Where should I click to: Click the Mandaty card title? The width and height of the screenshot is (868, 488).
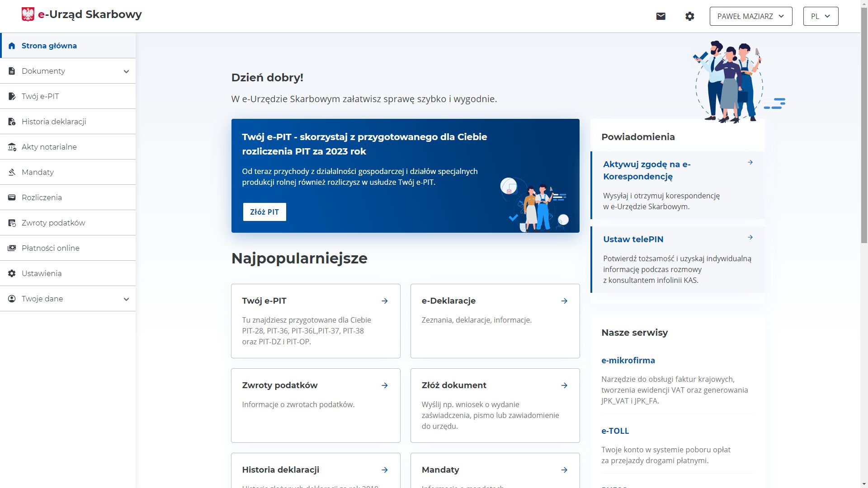[440, 470]
